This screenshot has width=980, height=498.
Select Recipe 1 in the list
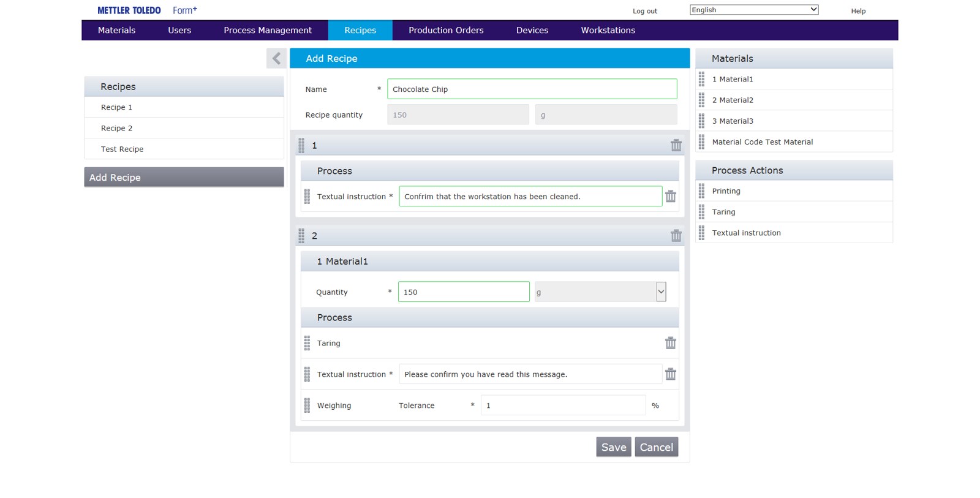[x=184, y=107]
